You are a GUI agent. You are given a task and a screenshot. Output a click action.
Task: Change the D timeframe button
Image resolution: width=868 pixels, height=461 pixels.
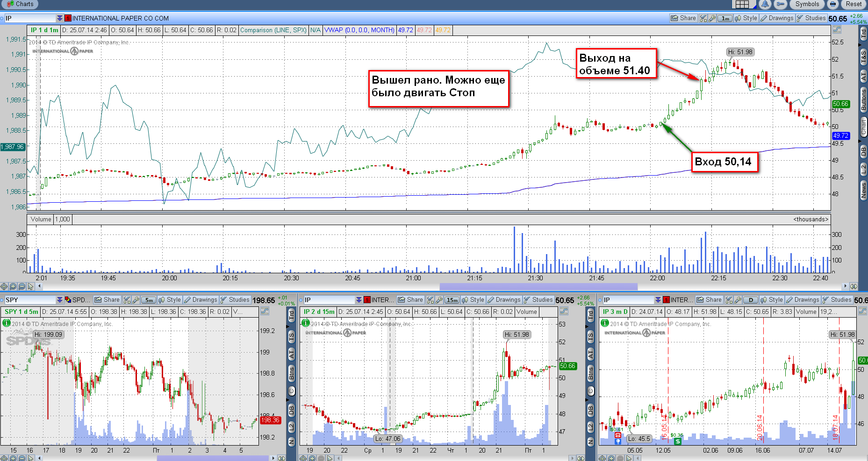pyautogui.click(x=751, y=300)
